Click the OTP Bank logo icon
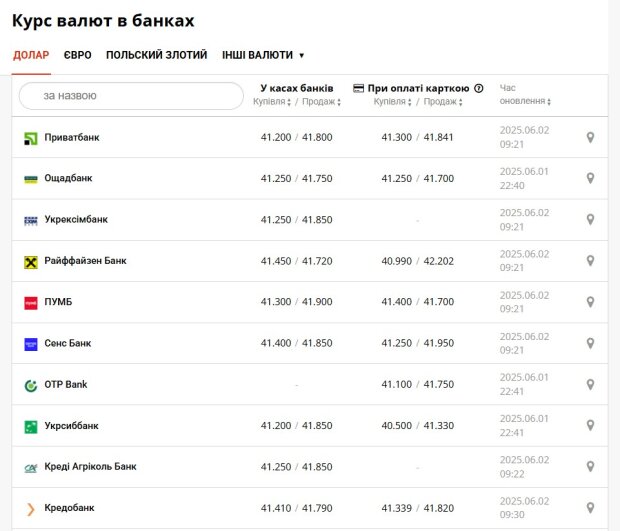 [x=31, y=385]
